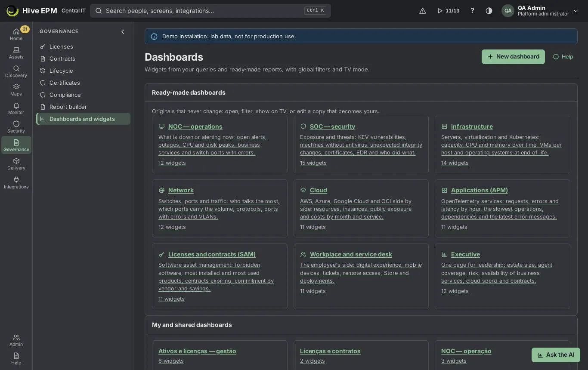The height and width of the screenshot is (370, 588).
Task: Toggle the light/dark theme contrast icon
Action: coord(489,11)
